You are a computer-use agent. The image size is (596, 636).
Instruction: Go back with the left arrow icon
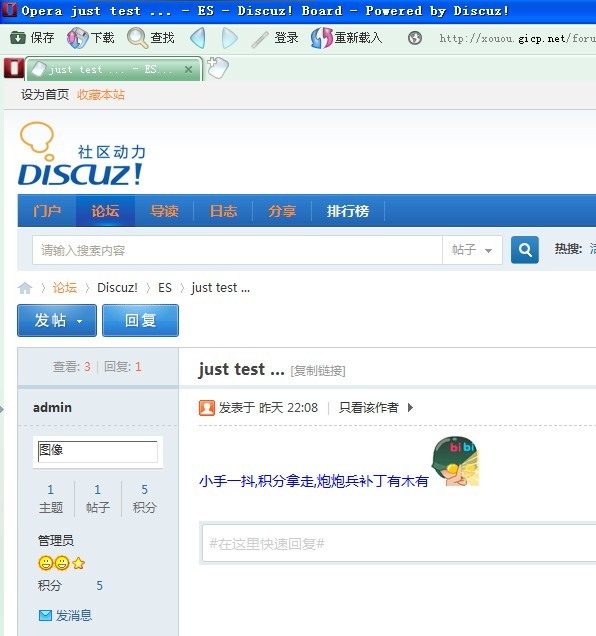pyautogui.click(x=198, y=38)
